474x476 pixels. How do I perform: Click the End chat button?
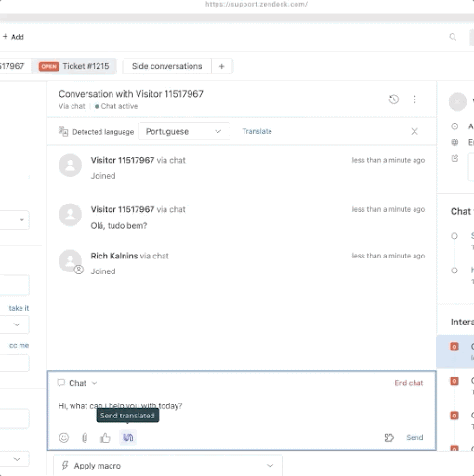[409, 383]
